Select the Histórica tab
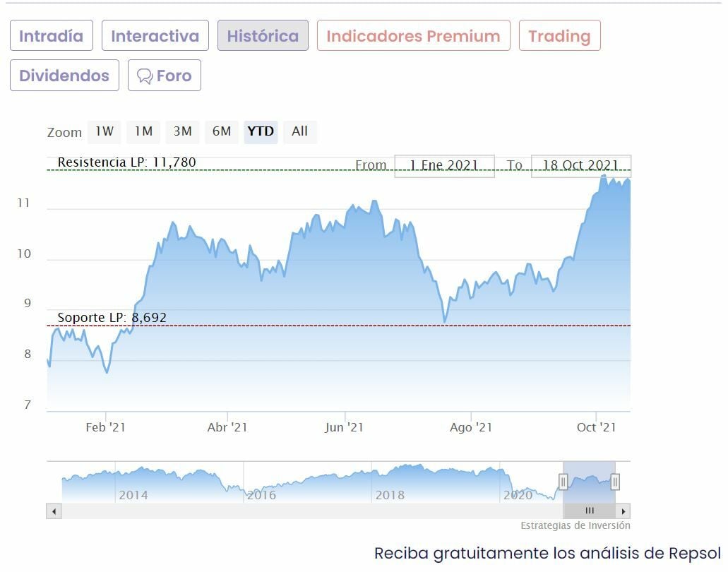The width and height of the screenshot is (728, 572). [x=263, y=36]
